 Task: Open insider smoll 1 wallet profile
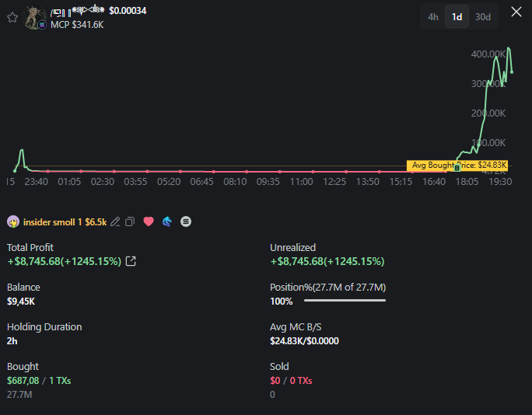(52, 222)
